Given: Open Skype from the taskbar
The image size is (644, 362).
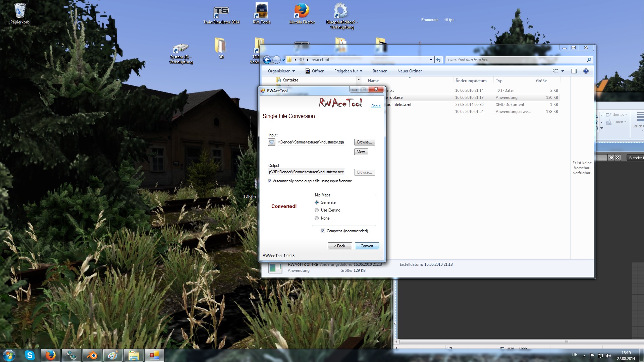Looking at the screenshot, I should [30, 355].
